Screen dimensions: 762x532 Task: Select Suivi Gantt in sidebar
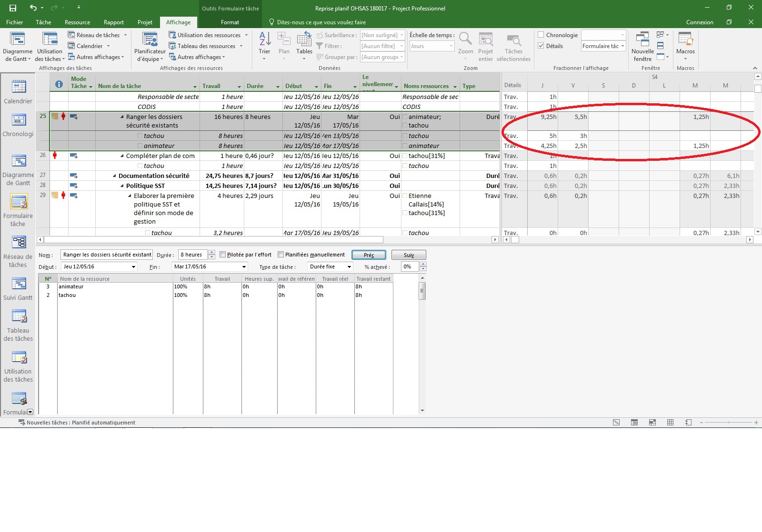[x=18, y=289]
